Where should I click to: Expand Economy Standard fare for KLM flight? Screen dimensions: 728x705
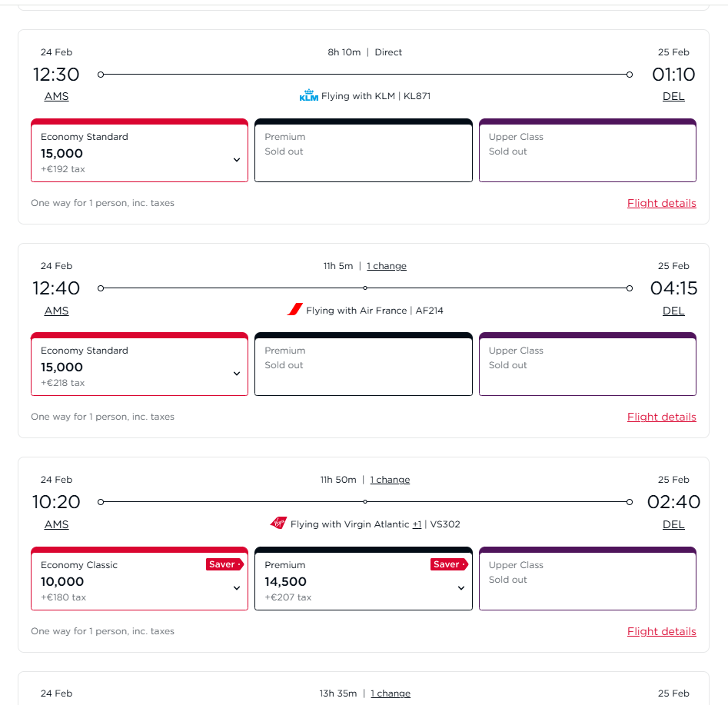pos(237,160)
